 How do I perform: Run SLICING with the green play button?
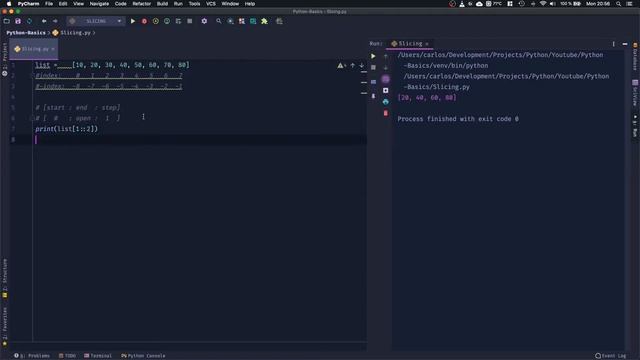133,21
